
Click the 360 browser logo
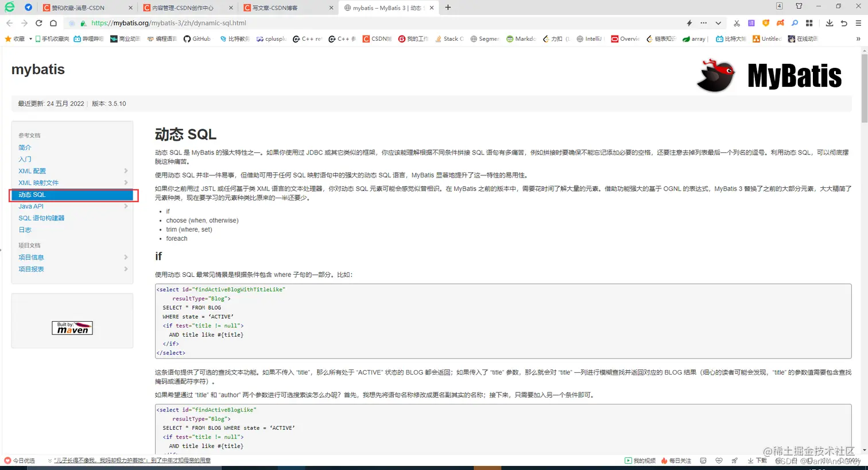pyautogui.click(x=10, y=7)
